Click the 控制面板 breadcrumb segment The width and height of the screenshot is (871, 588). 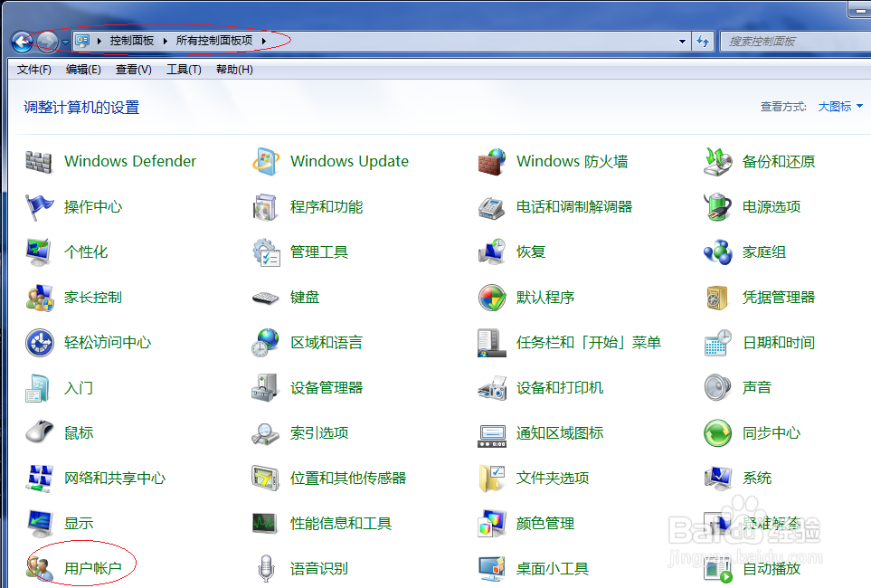coord(132,41)
